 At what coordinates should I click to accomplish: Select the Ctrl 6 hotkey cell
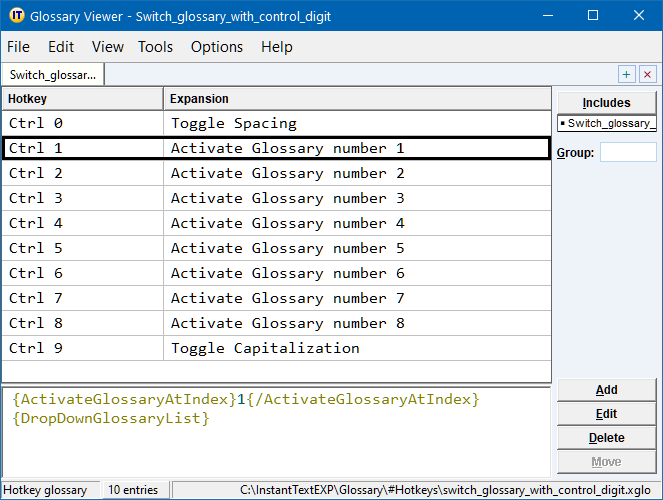(x=83, y=273)
